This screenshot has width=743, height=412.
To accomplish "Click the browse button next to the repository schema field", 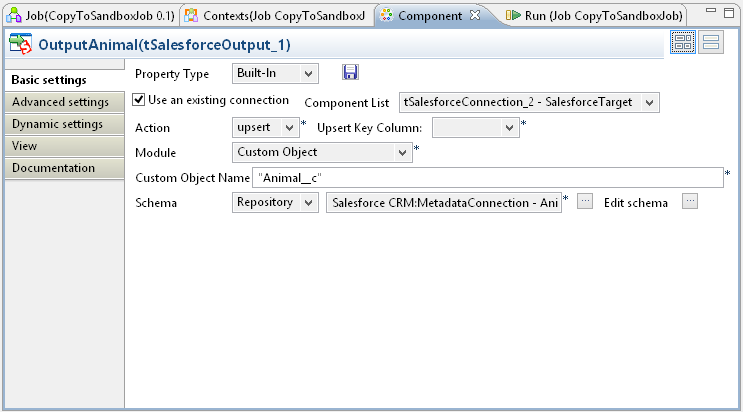I will point(586,202).
